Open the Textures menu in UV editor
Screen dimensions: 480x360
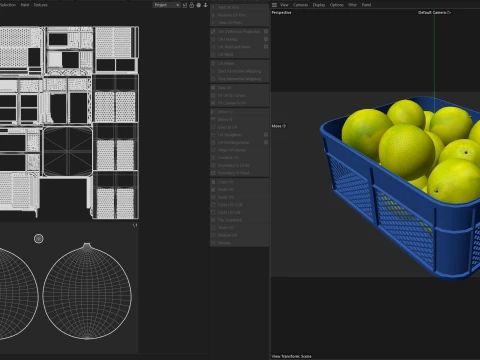pyautogui.click(x=41, y=5)
